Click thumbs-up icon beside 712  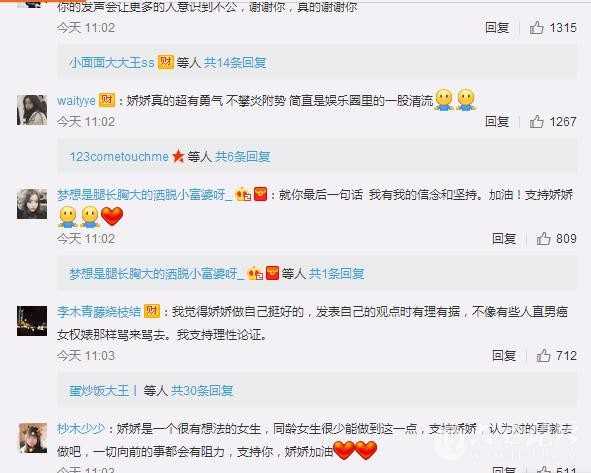543,355
